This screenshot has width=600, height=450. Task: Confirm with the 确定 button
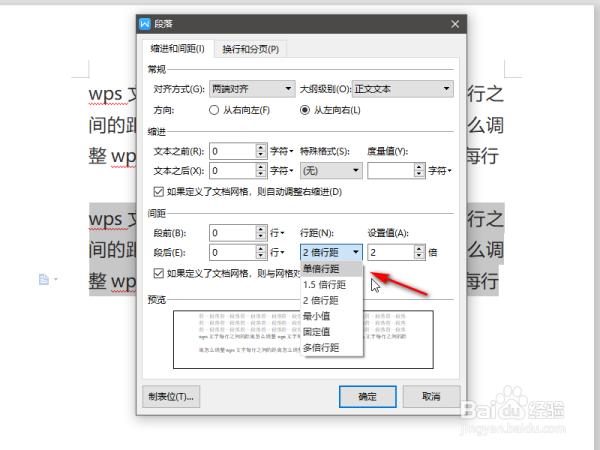click(x=367, y=396)
